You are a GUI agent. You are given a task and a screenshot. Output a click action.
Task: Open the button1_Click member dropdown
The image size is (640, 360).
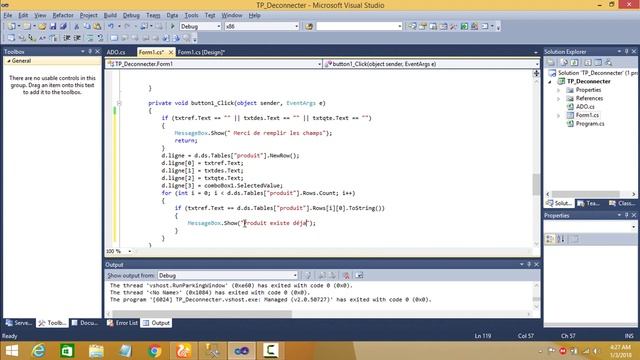coord(537,64)
